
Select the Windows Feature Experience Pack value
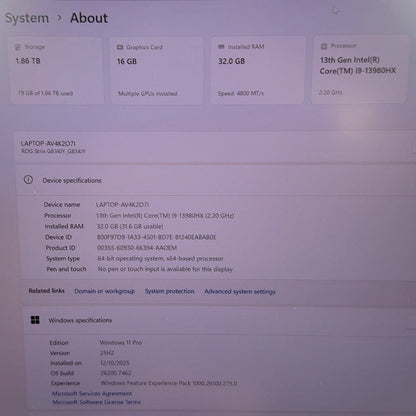(x=169, y=383)
